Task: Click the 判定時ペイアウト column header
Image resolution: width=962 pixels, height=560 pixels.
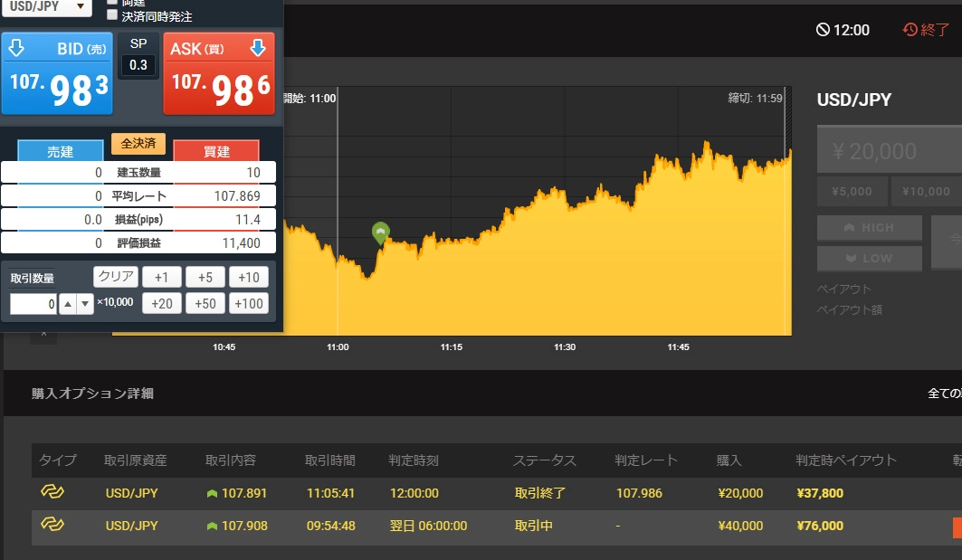Action: pos(846,460)
